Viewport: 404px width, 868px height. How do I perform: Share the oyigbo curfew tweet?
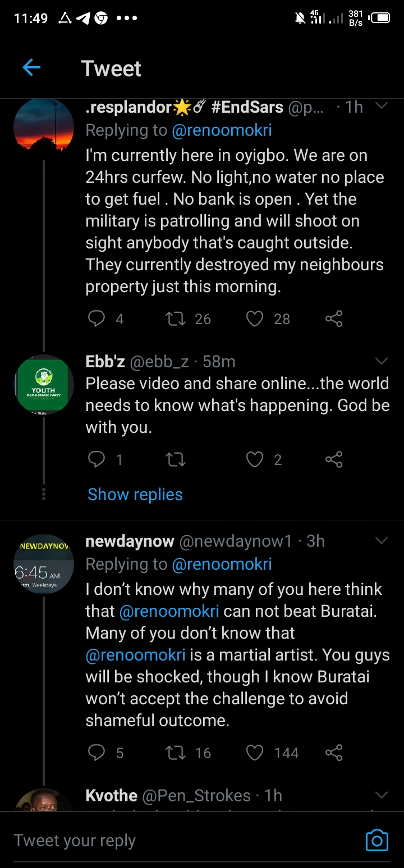[x=334, y=319]
